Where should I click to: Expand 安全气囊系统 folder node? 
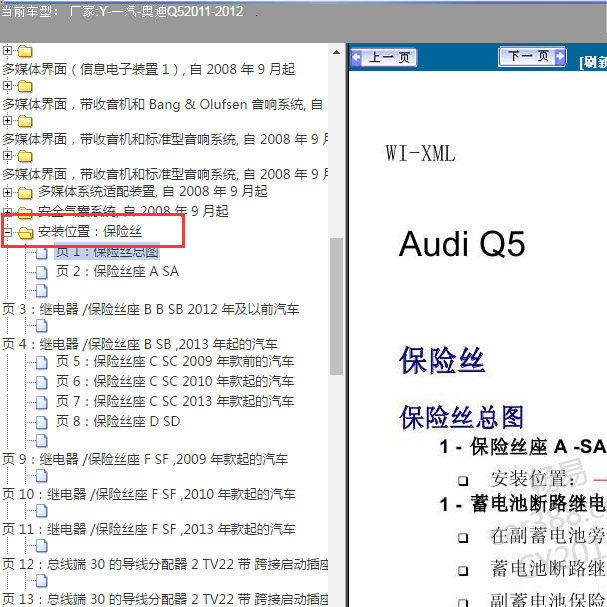click(7, 212)
